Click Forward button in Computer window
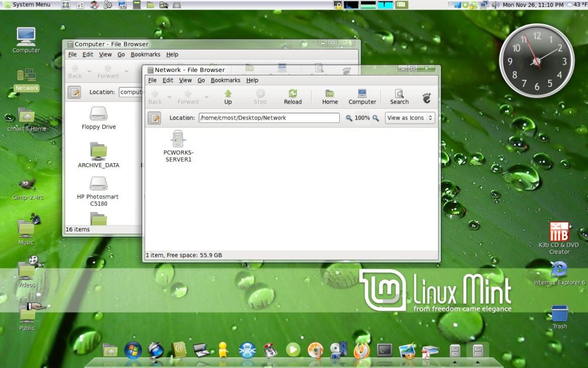Image resolution: width=588 pixels, height=368 pixels. point(108,71)
